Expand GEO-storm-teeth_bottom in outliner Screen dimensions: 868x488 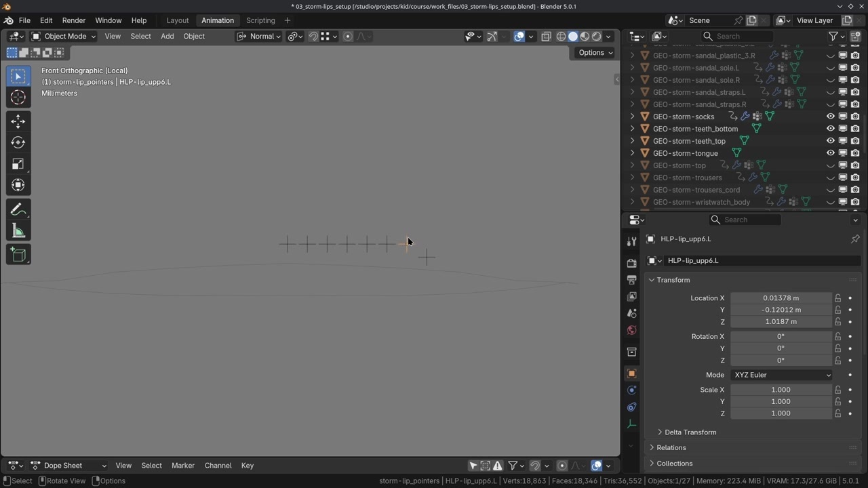(633, 129)
